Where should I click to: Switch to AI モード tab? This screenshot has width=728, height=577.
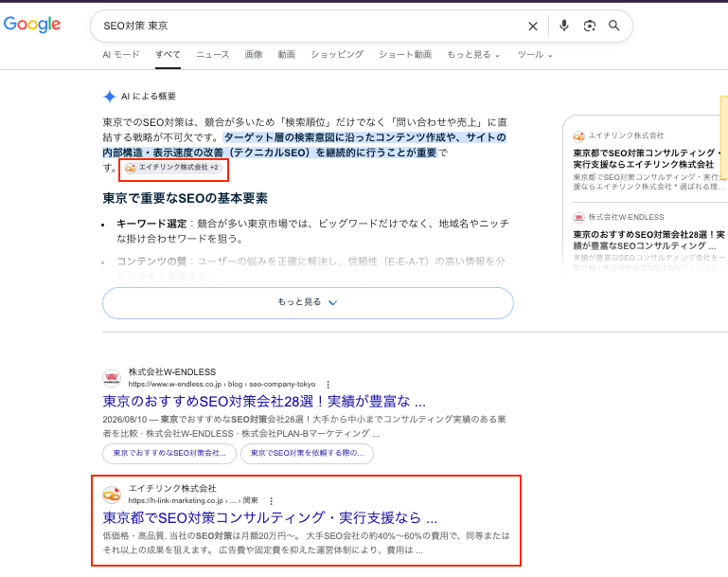[x=121, y=55]
